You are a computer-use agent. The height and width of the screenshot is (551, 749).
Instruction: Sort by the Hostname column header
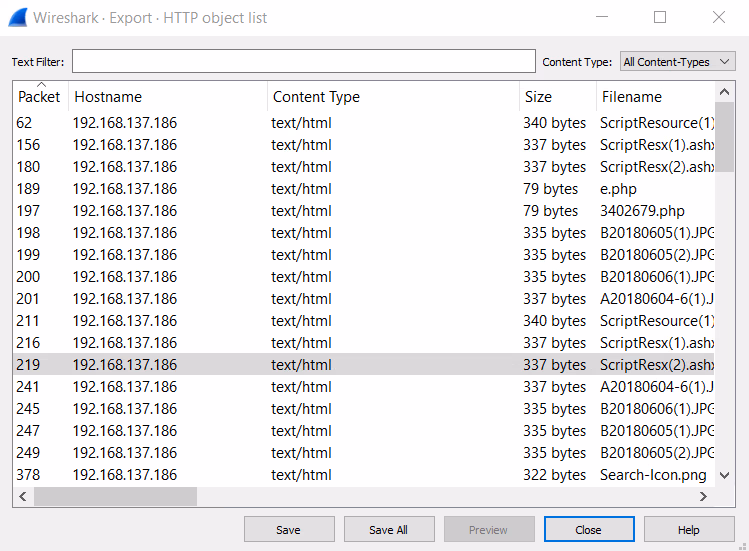[168, 97]
